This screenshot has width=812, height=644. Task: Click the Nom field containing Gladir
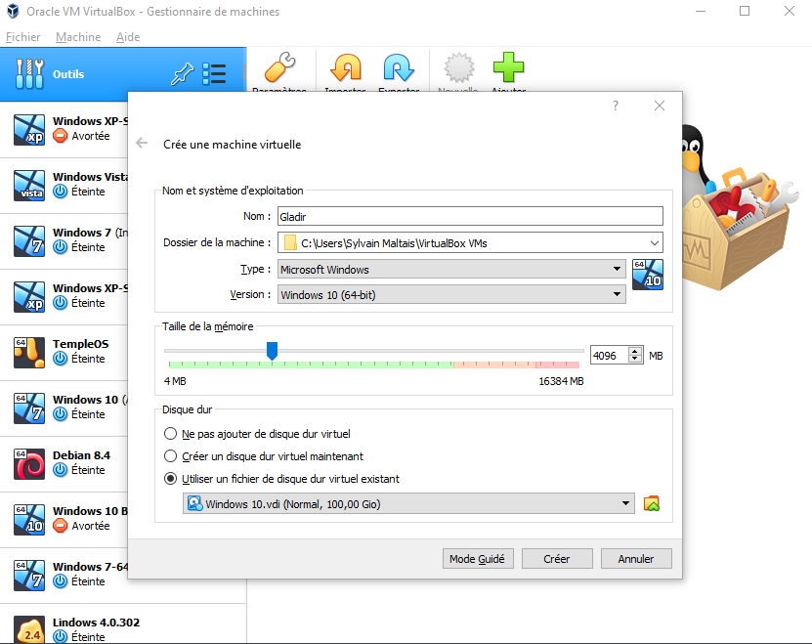pos(470,216)
